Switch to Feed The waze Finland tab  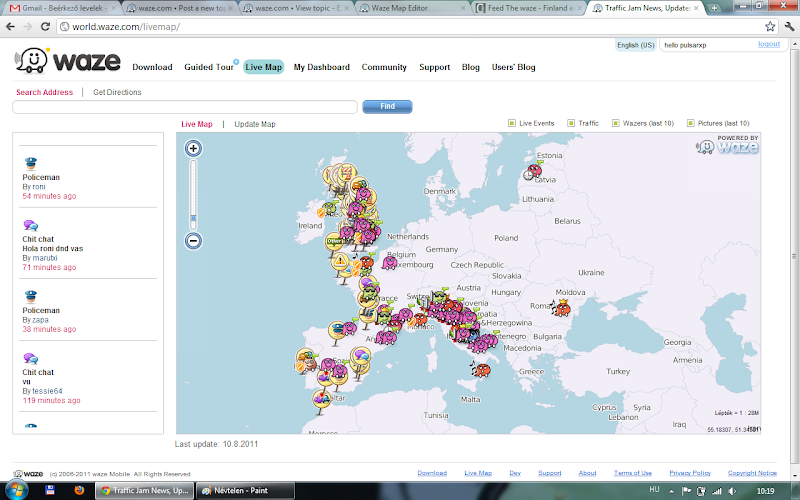(x=530, y=8)
